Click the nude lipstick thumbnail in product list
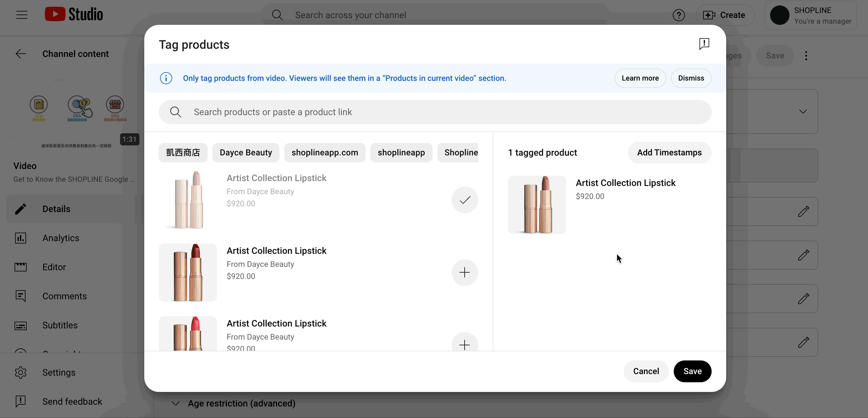The width and height of the screenshot is (868, 418). click(188, 200)
